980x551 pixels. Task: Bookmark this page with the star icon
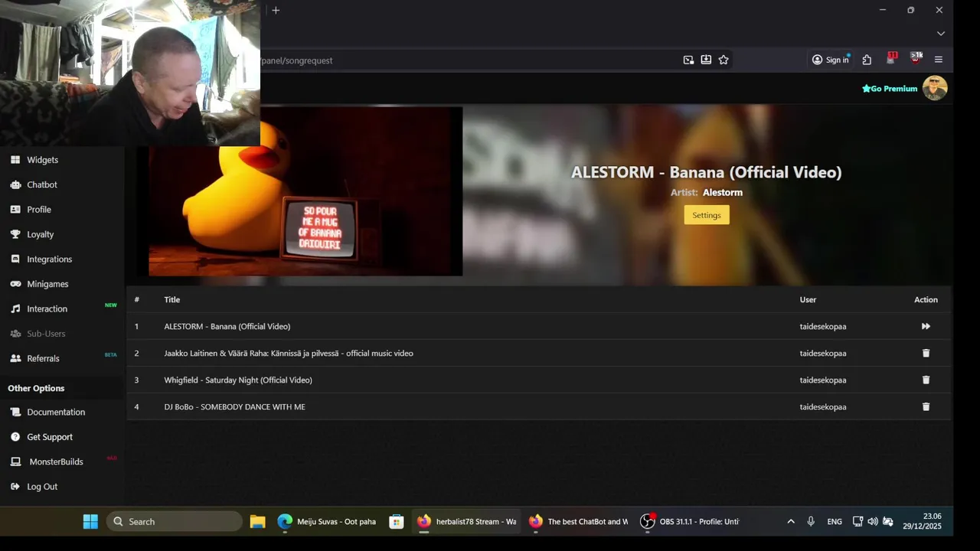pyautogui.click(x=724, y=60)
